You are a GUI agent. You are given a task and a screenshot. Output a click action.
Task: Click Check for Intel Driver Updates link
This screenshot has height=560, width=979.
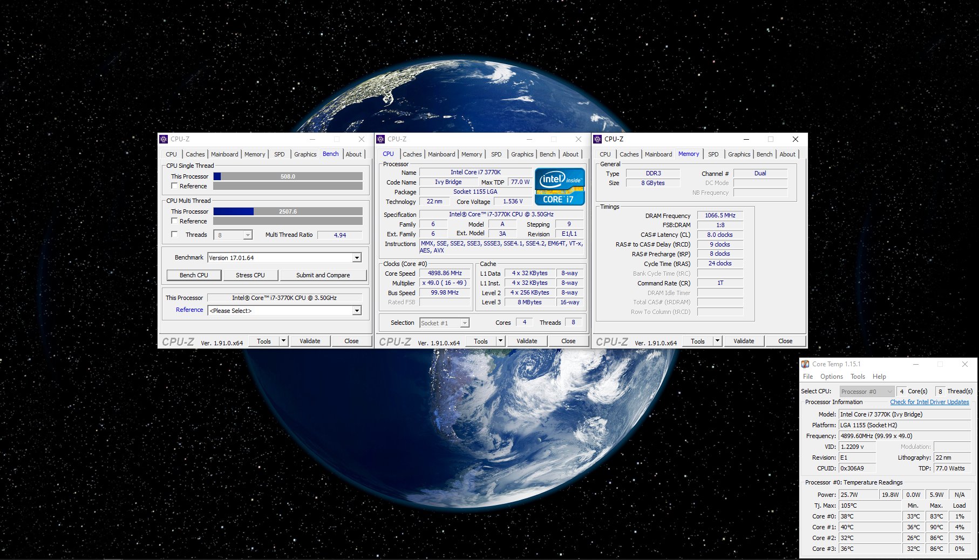coord(929,402)
